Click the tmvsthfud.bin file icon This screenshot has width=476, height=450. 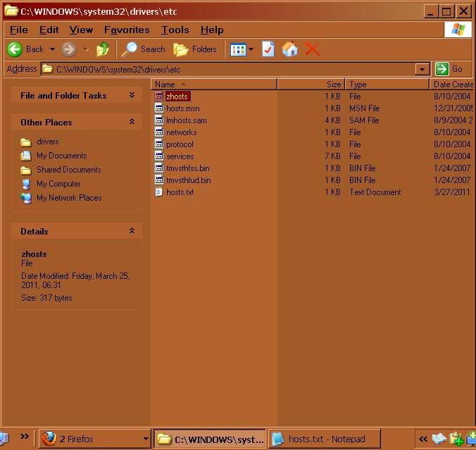click(x=159, y=180)
